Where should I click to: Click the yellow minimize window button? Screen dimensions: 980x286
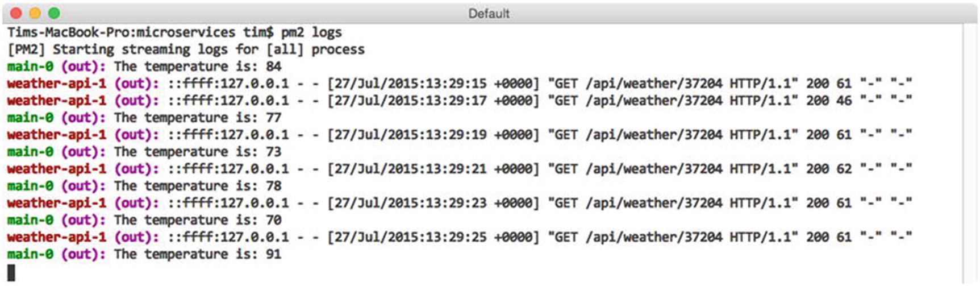[x=35, y=13]
